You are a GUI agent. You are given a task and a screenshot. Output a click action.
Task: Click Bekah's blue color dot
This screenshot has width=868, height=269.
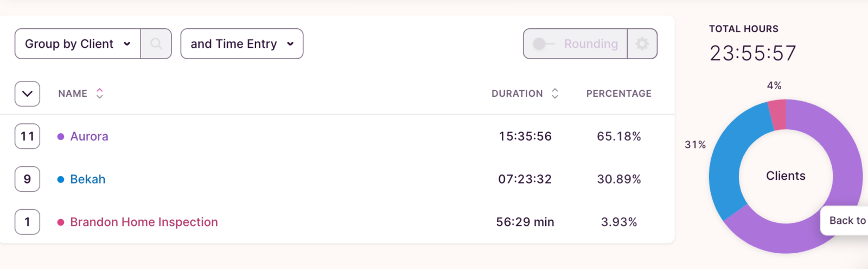pos(61,179)
